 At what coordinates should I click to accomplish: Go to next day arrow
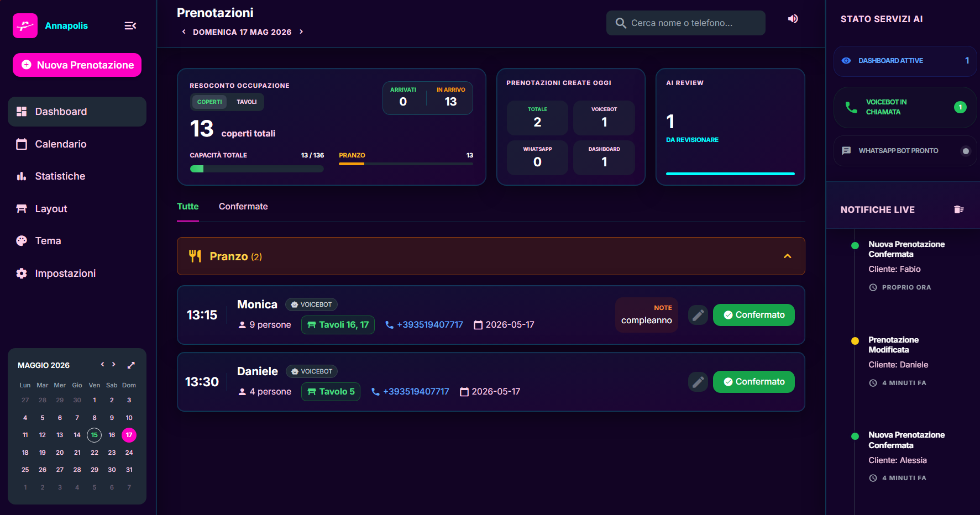(x=301, y=32)
